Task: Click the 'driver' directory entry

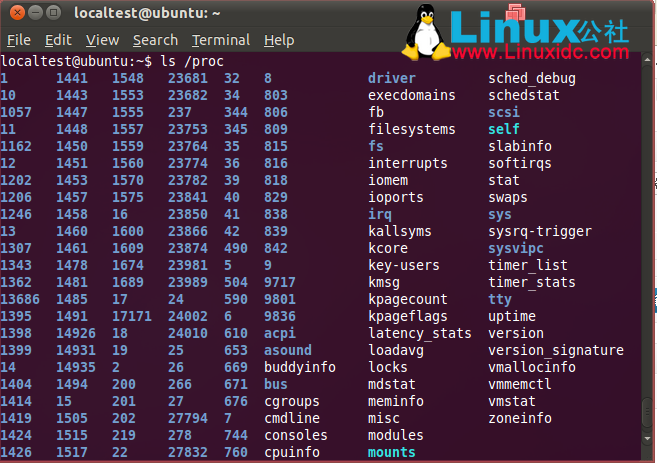Action: (392, 78)
